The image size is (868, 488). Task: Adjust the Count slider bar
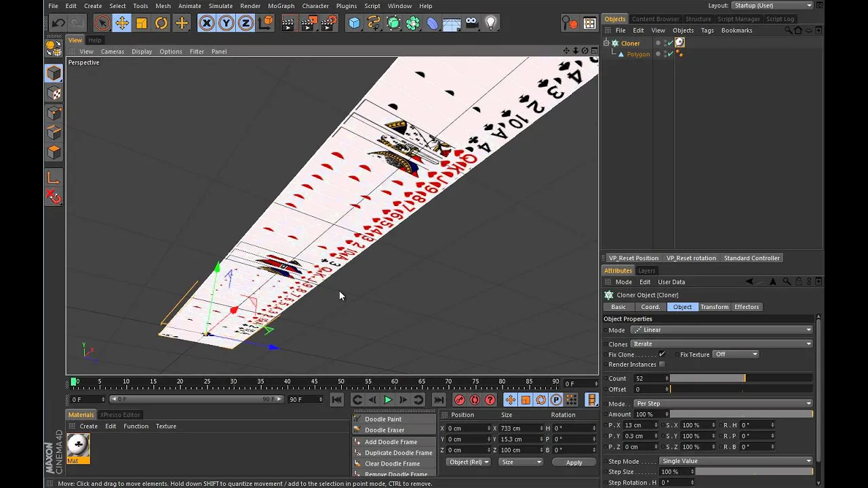coord(741,378)
